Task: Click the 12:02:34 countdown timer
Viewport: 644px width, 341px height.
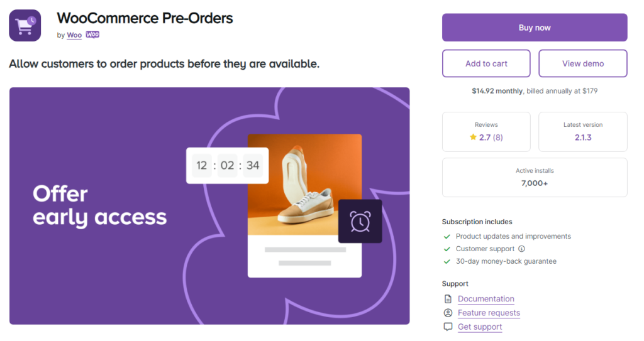Action: click(x=228, y=166)
